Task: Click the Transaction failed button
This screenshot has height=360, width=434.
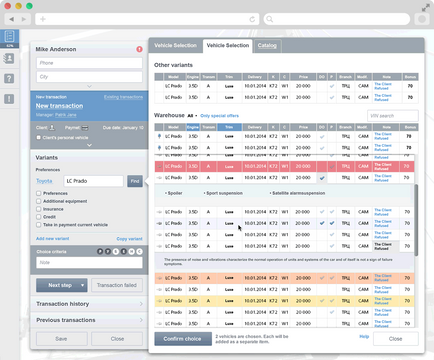Action: pos(117,285)
